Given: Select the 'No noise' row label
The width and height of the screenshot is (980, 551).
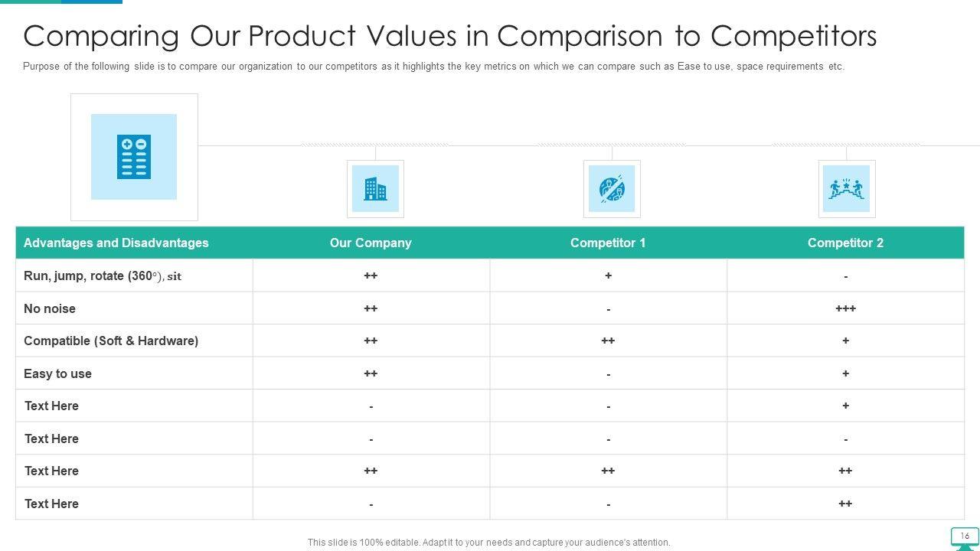Looking at the screenshot, I should (x=50, y=308).
